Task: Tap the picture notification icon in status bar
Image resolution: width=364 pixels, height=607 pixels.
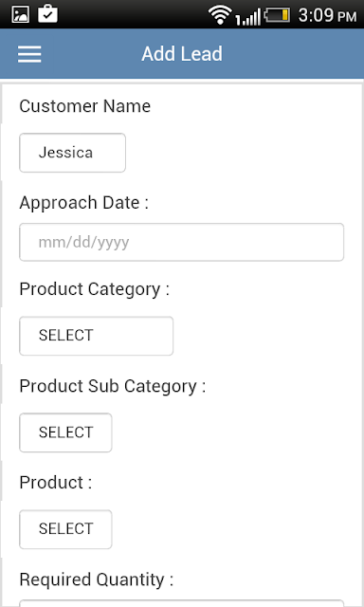Action: (x=20, y=14)
